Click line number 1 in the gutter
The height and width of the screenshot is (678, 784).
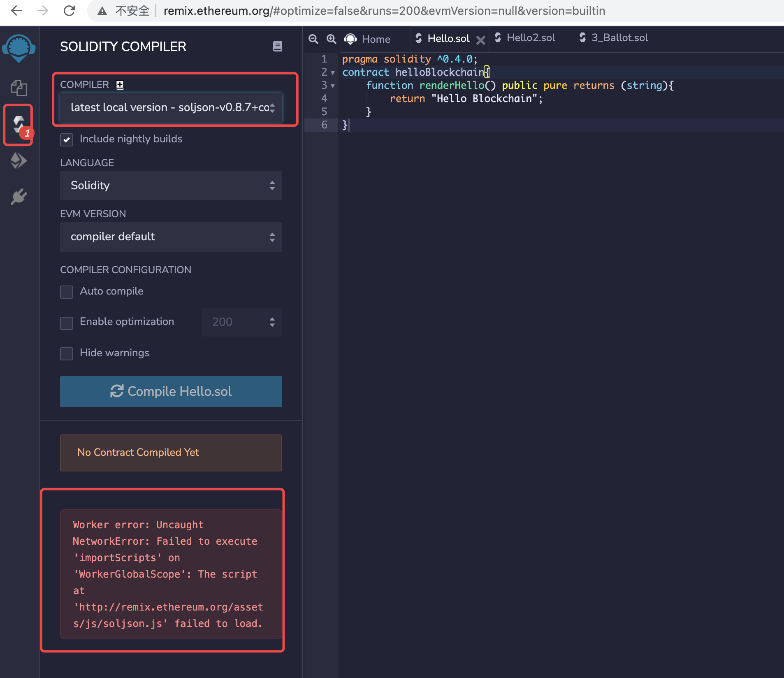(x=324, y=59)
